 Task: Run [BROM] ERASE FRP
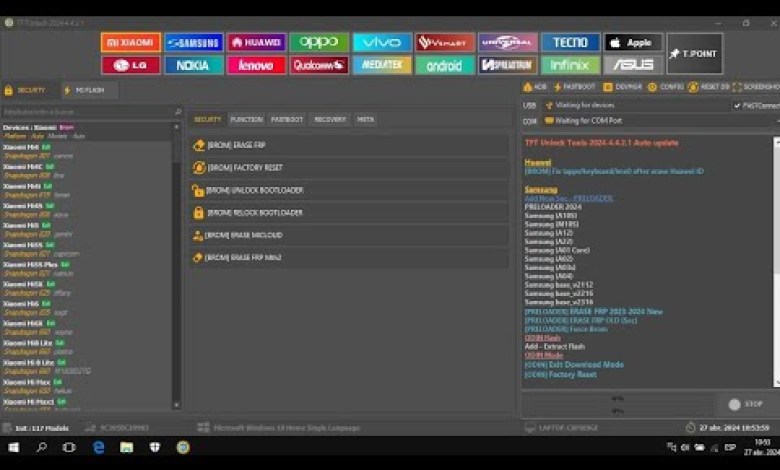pyautogui.click(x=349, y=145)
